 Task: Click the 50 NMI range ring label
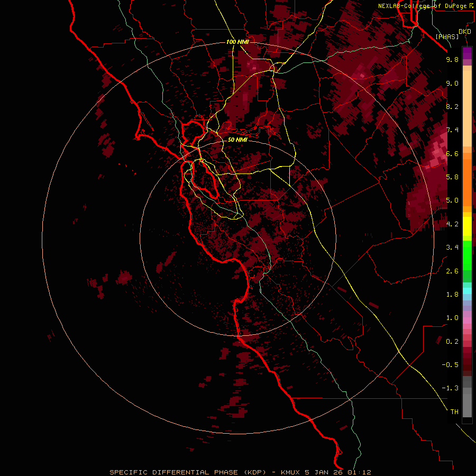(x=237, y=140)
